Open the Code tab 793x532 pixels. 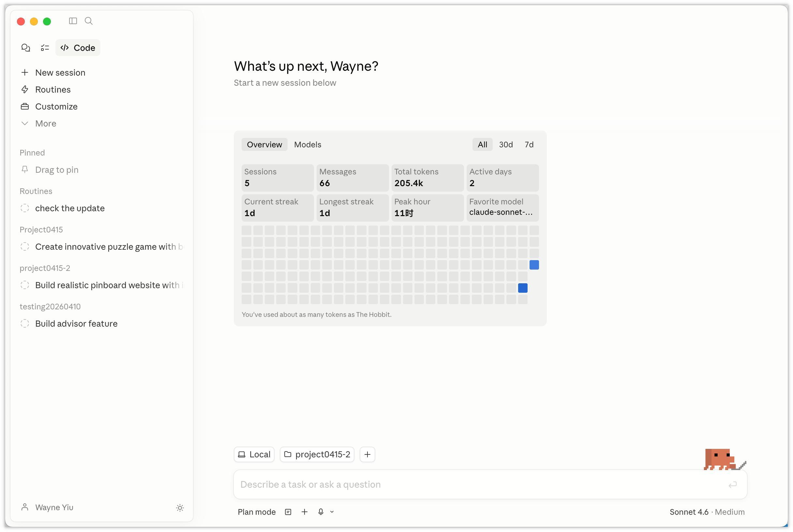click(x=78, y=48)
